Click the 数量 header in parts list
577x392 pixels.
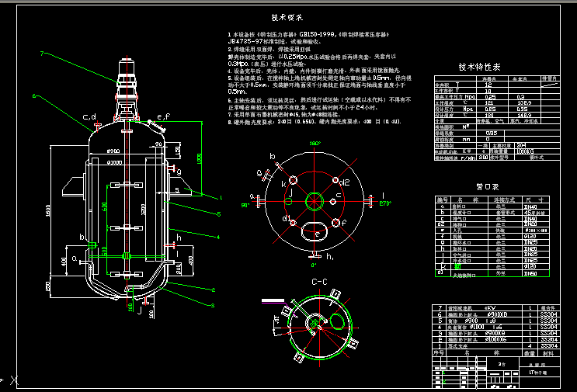[530, 353]
